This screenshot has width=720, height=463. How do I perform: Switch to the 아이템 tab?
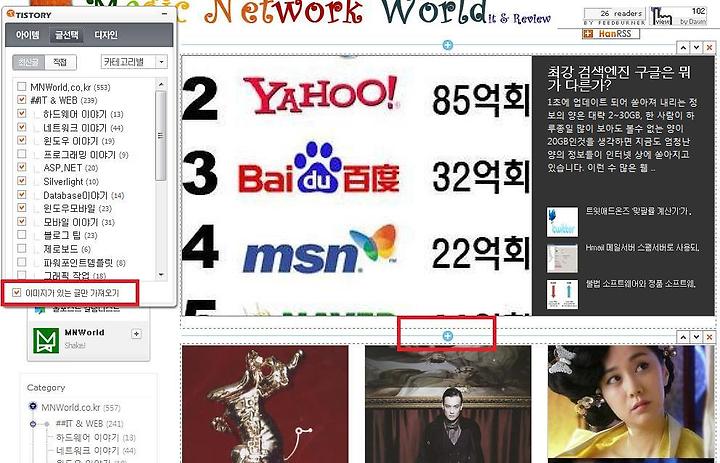(28, 35)
